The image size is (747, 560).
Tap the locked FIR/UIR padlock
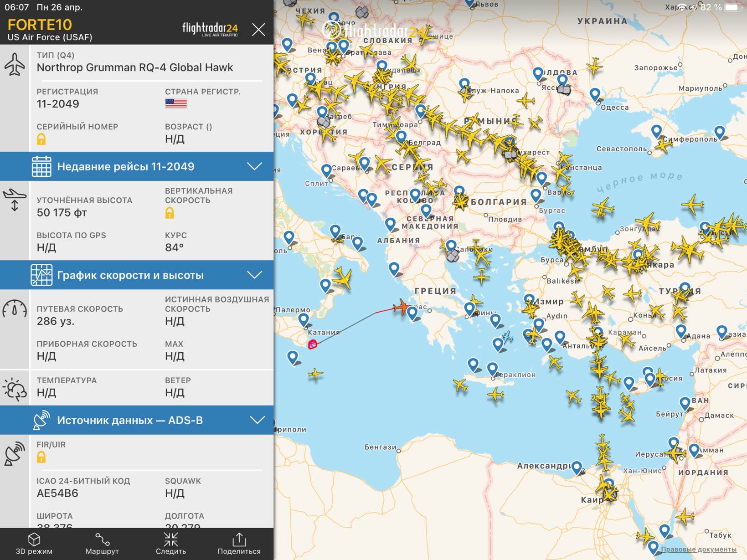[x=41, y=457]
